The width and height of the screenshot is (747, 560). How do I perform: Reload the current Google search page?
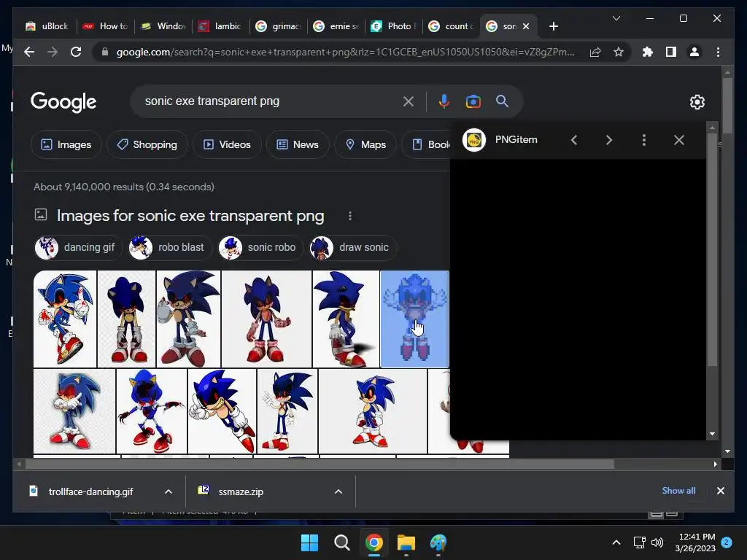click(x=76, y=52)
